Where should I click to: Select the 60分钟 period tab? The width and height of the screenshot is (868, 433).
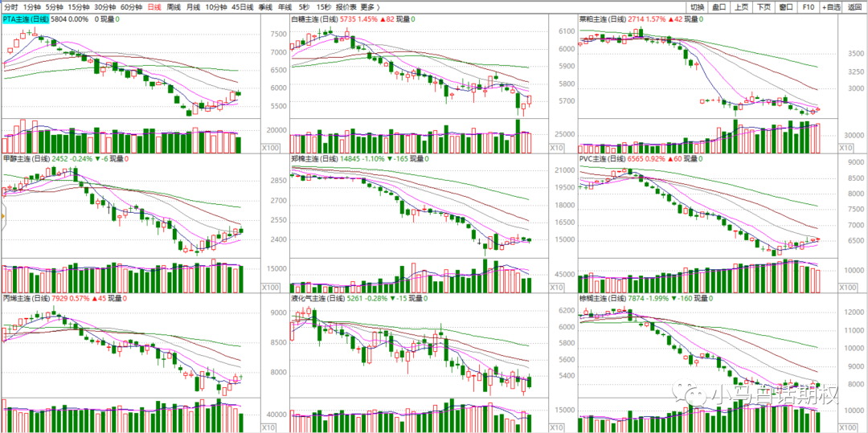click(131, 6)
